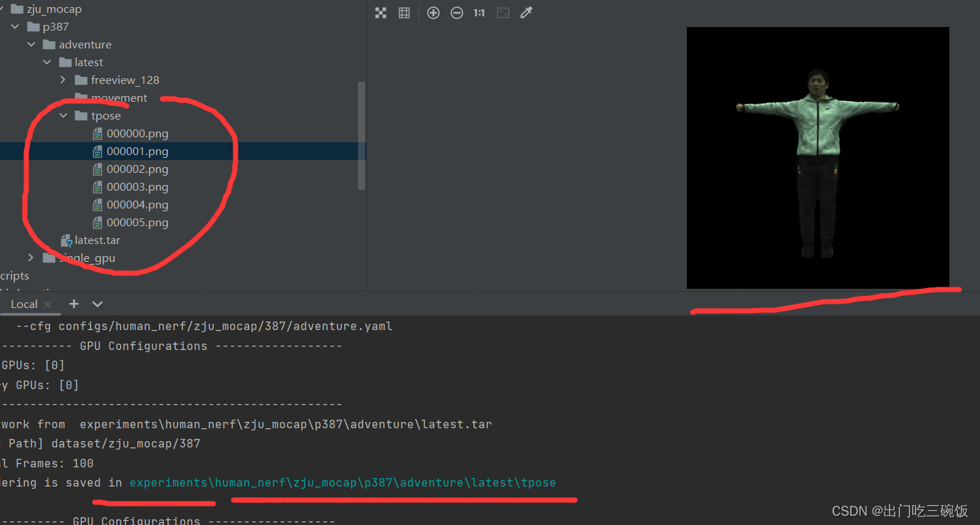Viewport: 980px width, 525px height.
Task: Click the rendered T-pose image preview
Action: [x=818, y=158]
